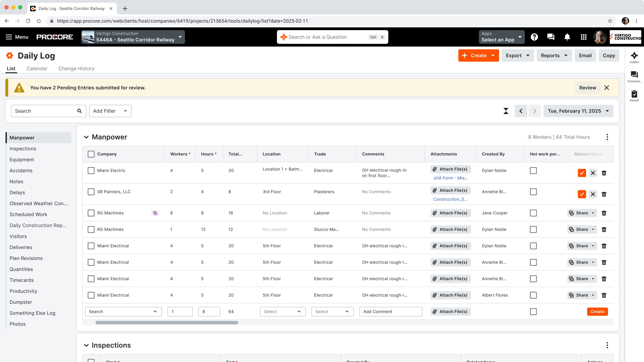644x362 pixels.
Task: Select Inspections in the left sidebar
Action: click(23, 149)
